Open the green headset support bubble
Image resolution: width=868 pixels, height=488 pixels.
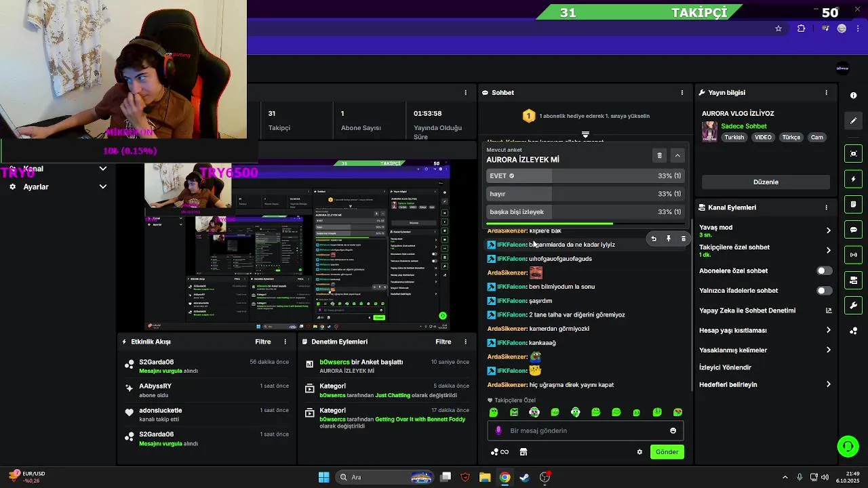click(848, 446)
